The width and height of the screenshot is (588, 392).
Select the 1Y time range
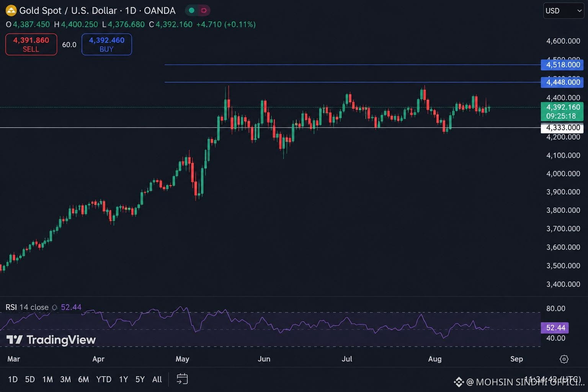coord(123,379)
